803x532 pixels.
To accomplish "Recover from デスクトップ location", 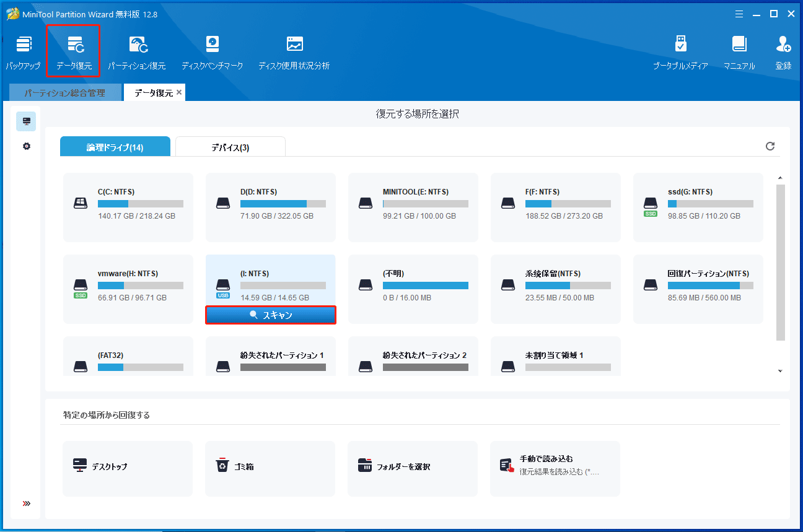I will (x=128, y=469).
